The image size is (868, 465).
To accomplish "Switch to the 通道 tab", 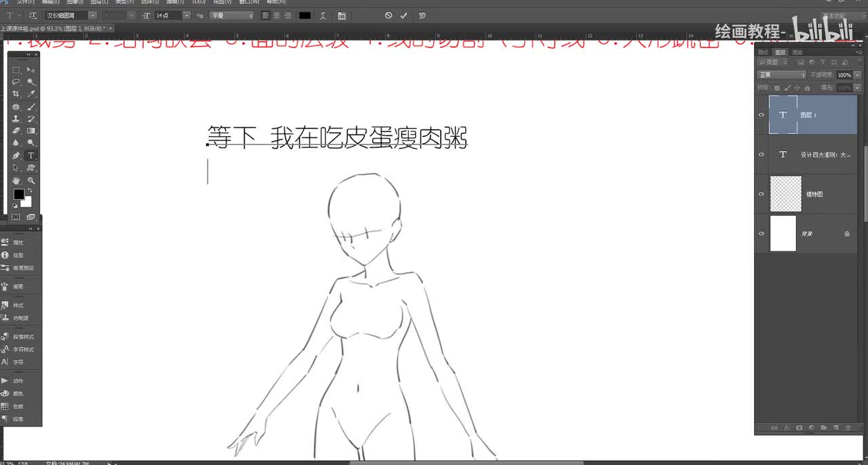I will 797,52.
